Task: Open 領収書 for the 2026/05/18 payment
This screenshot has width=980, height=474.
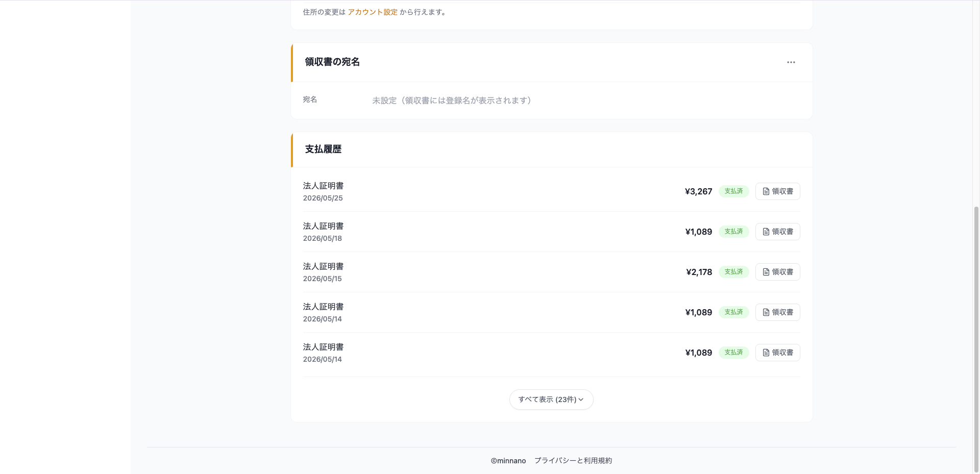Action: pos(777,232)
